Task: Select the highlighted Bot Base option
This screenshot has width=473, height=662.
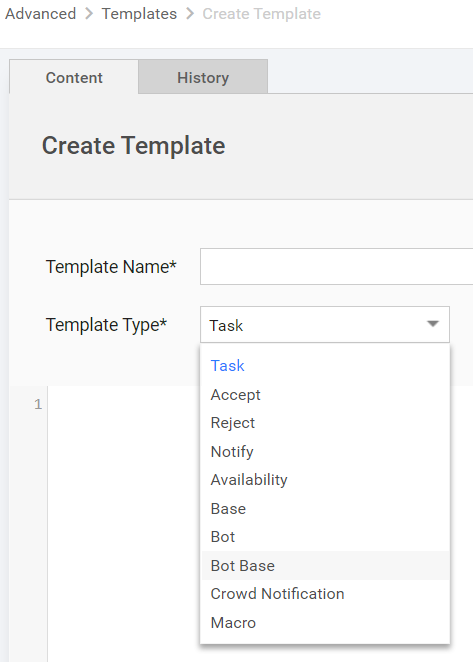Action: pos(326,566)
